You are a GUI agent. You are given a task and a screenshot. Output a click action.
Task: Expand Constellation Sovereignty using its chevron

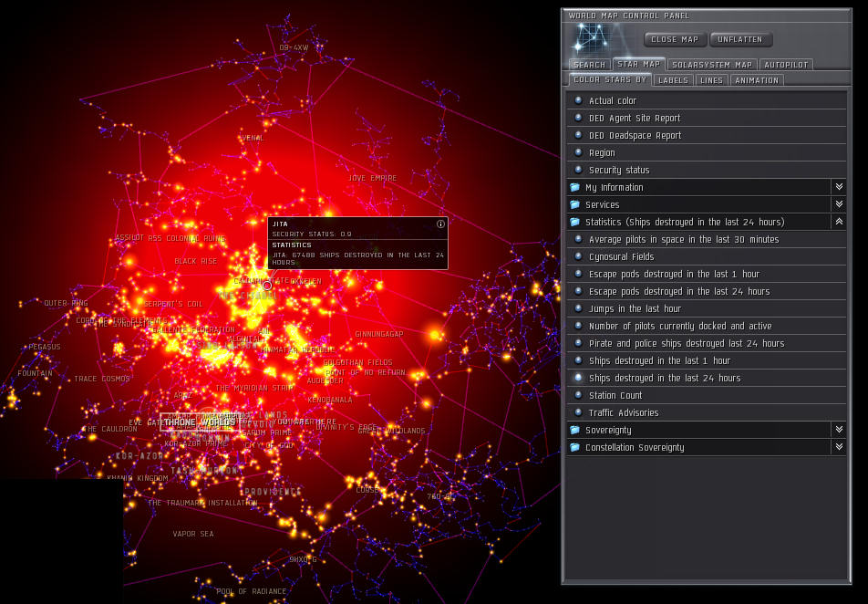838,447
